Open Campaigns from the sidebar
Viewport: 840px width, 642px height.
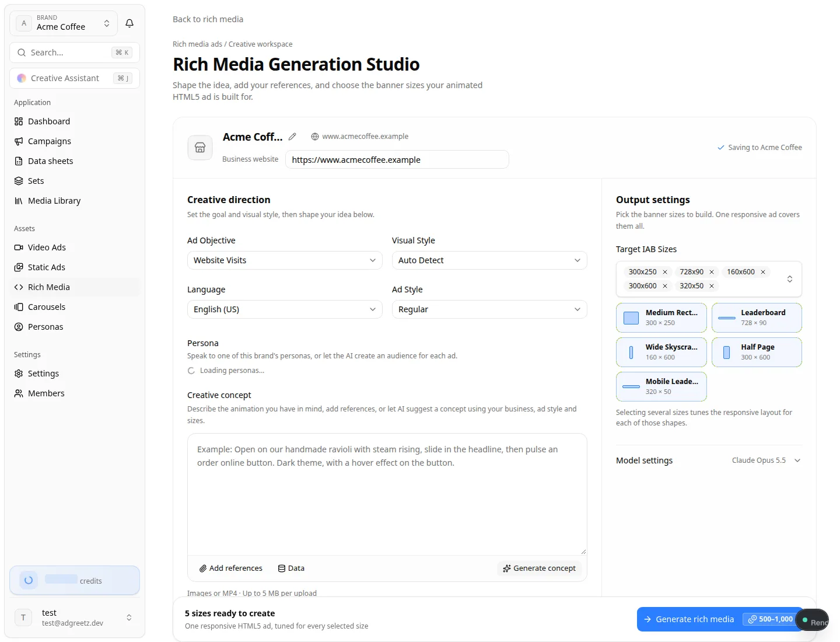pyautogui.click(x=75, y=141)
